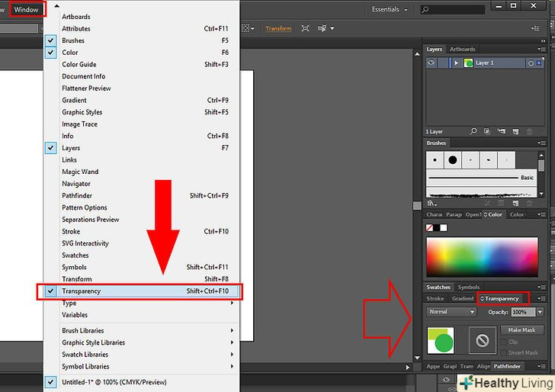Click the None color swatch in Color panel
Viewport: 555px width, 392px height.
pos(430,227)
